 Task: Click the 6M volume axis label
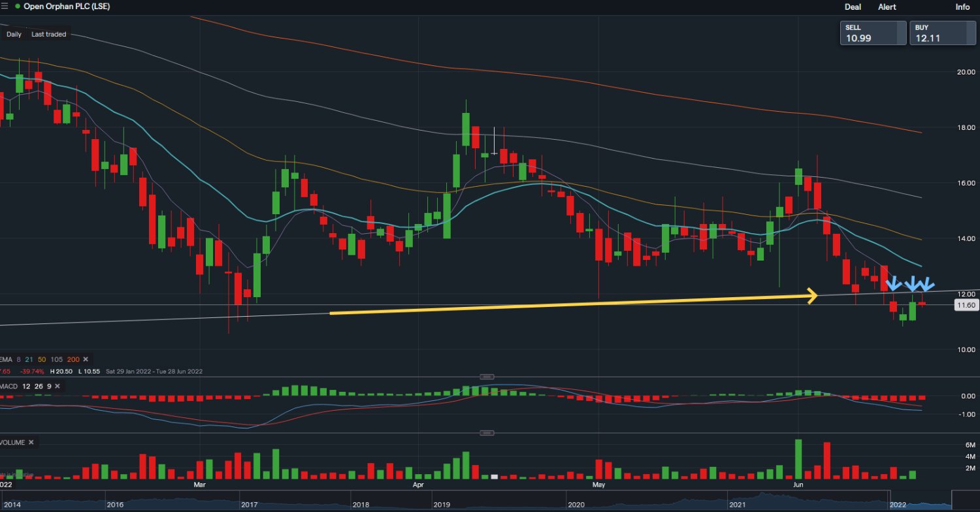click(x=970, y=445)
